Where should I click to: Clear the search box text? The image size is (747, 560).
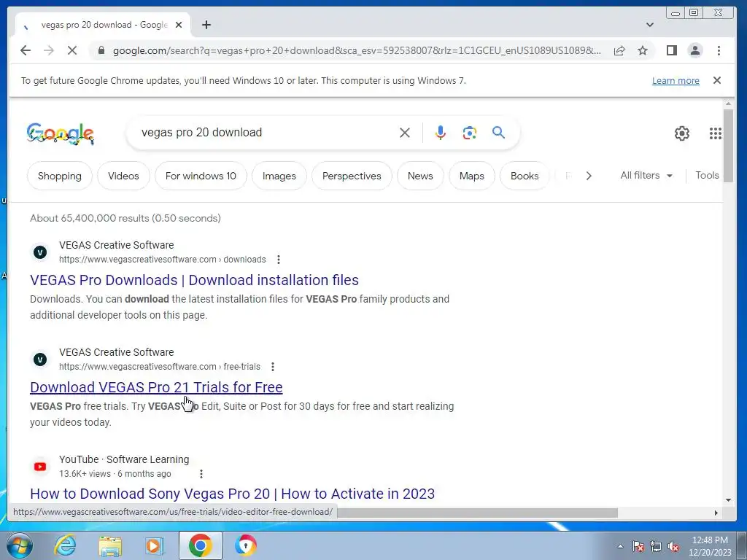click(404, 133)
